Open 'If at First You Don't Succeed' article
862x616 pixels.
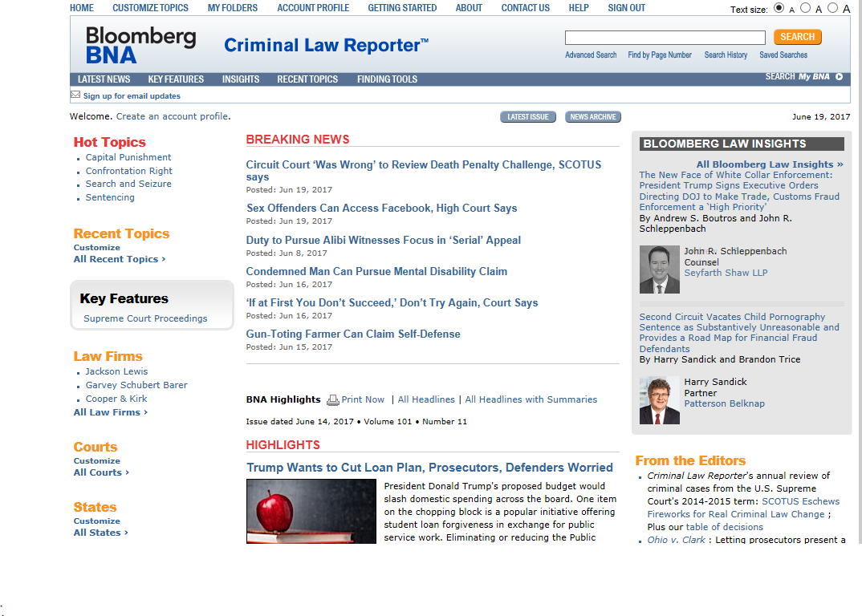pyautogui.click(x=392, y=302)
